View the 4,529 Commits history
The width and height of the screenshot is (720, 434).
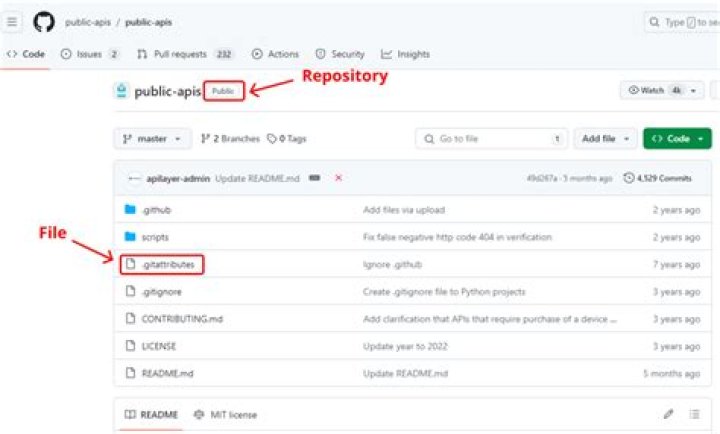point(658,178)
